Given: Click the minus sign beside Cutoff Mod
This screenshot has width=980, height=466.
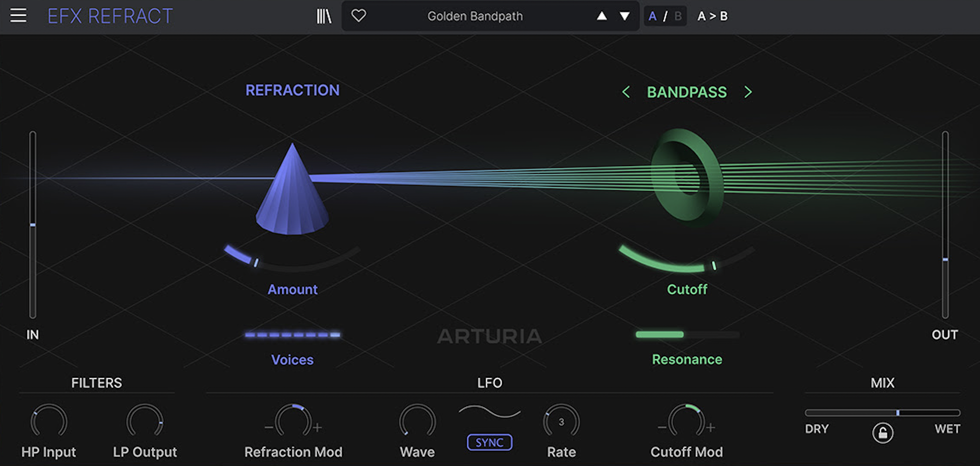Looking at the screenshot, I should (x=662, y=427).
